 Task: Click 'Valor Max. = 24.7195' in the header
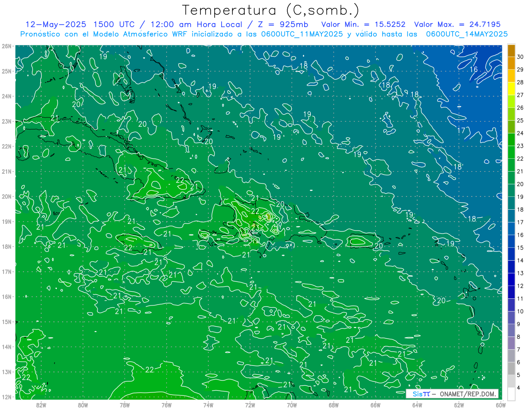point(457,24)
